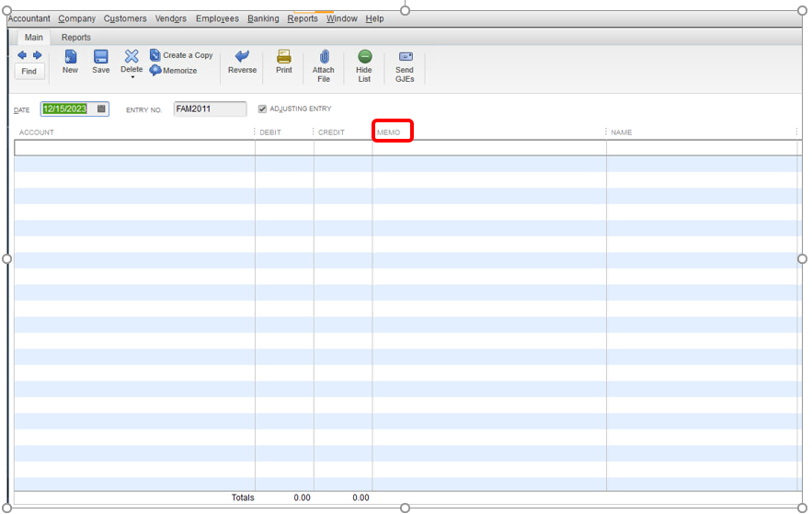Uncheck the Adjusting Entry checkbox
The height and width of the screenshot is (514, 812).
tap(262, 109)
